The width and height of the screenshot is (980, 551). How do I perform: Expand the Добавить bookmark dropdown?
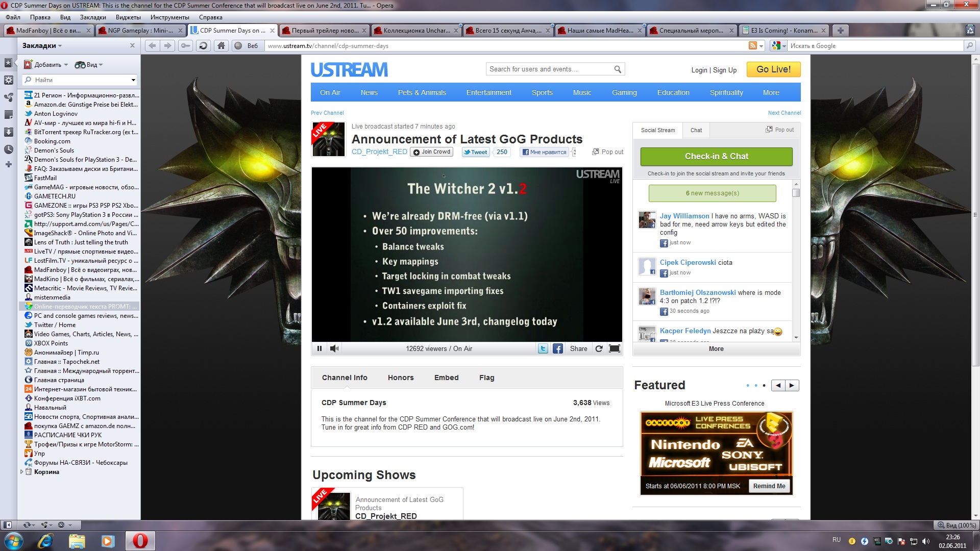pyautogui.click(x=66, y=65)
